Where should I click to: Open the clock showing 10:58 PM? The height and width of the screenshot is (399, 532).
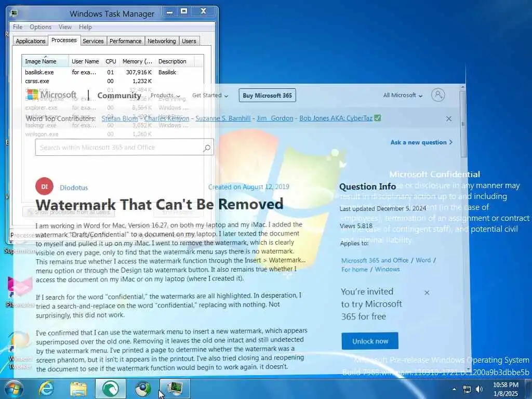tap(505, 389)
